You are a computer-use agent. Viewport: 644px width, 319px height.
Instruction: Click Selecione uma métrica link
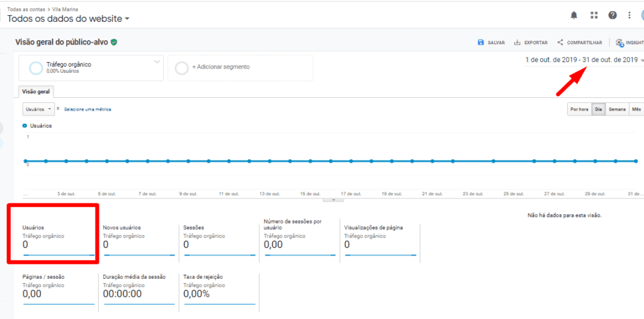click(x=87, y=109)
